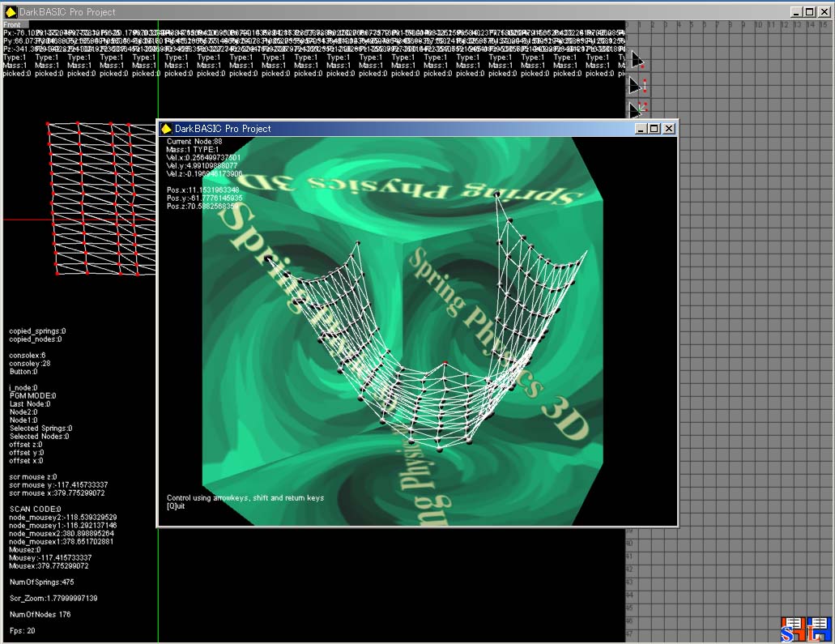Minimize the foreground simulation window
This screenshot has width=835, height=644.
642,129
